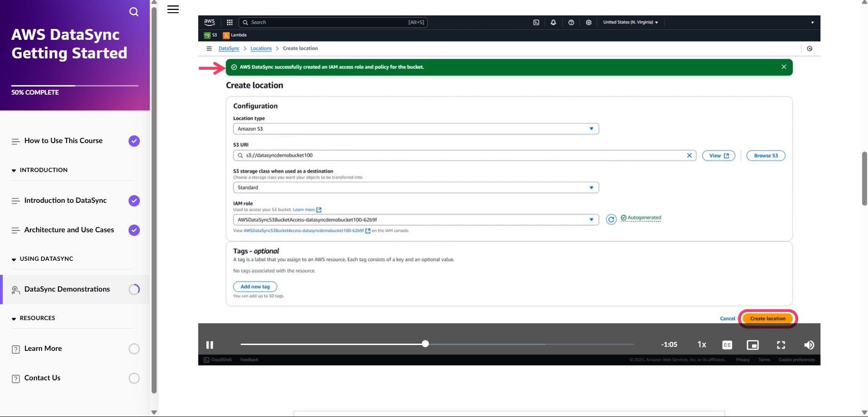The width and height of the screenshot is (868, 417).
Task: Toggle closed captions CC
Action: (x=727, y=345)
